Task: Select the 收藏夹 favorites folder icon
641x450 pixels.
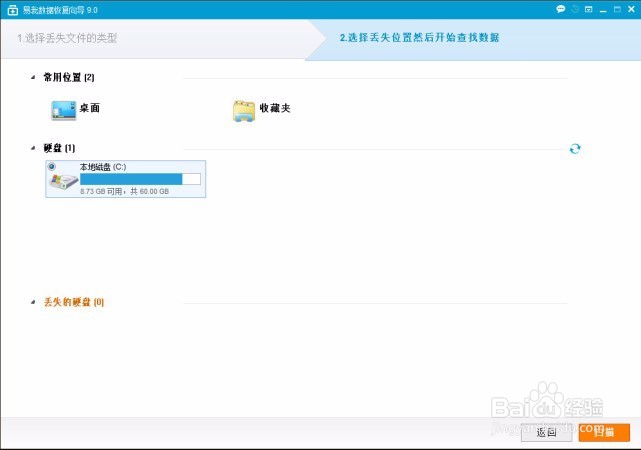Action: click(x=244, y=111)
